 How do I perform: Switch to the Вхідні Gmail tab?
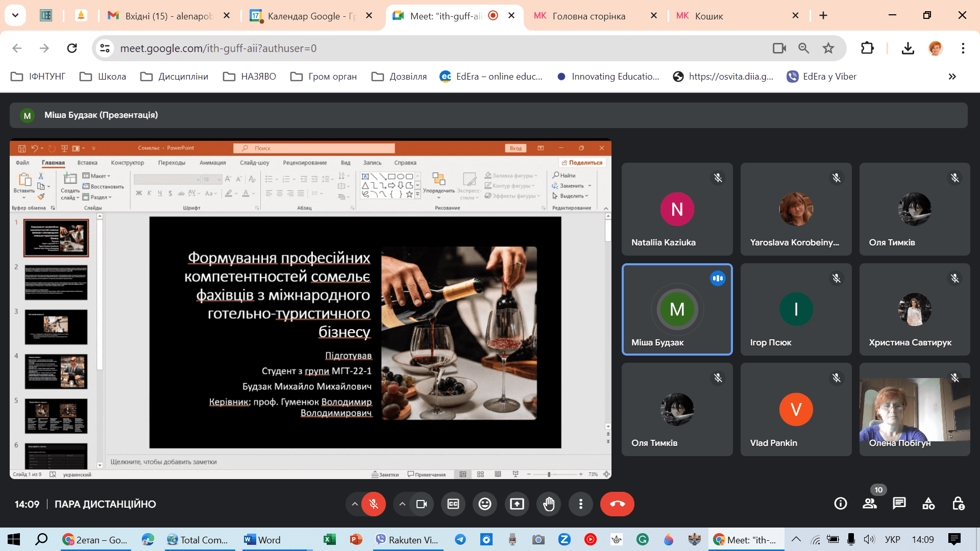pos(168,16)
